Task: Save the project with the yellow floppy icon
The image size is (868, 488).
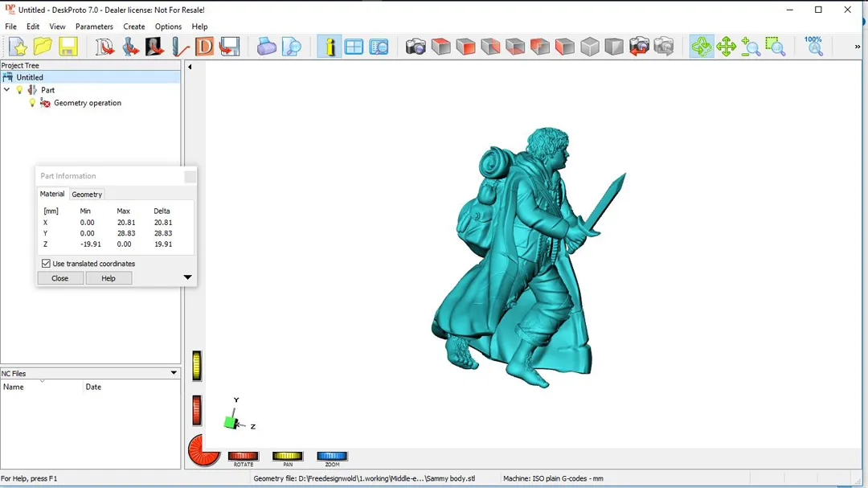Action: coord(68,47)
